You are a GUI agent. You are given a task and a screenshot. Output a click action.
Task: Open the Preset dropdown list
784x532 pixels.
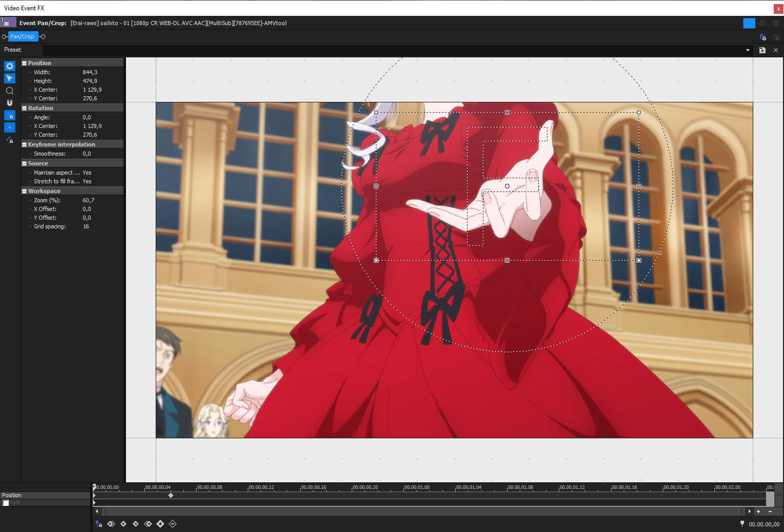click(748, 50)
